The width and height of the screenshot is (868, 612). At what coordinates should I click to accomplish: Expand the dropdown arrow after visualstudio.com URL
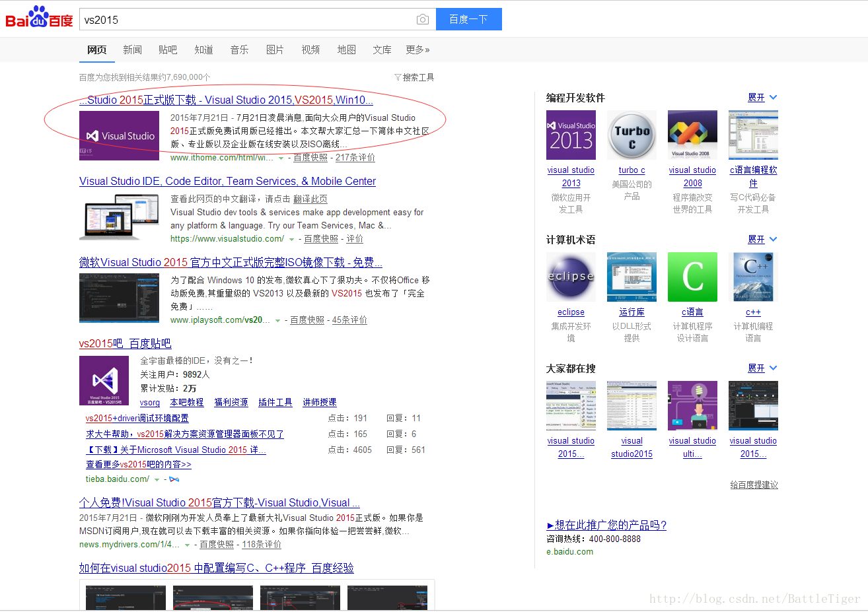tap(292, 240)
